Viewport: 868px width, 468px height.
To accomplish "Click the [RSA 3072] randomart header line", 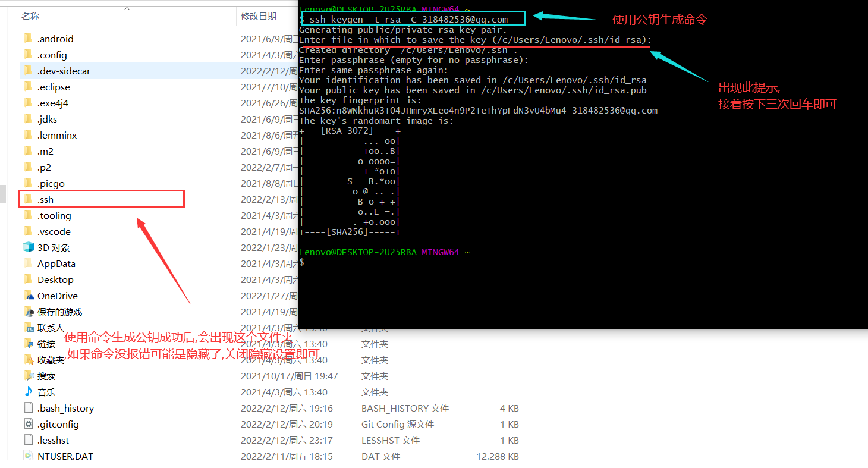I will (x=350, y=131).
